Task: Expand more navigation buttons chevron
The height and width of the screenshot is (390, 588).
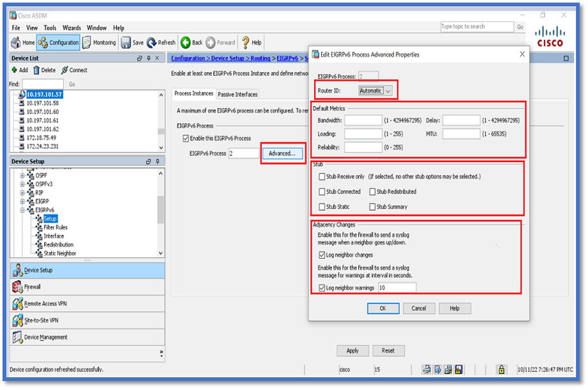Action: click(162, 353)
